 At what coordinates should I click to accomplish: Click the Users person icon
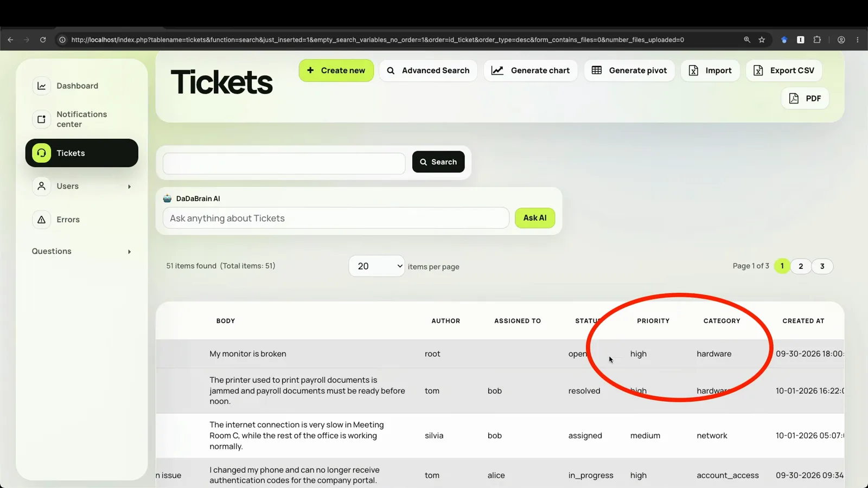[x=41, y=186]
